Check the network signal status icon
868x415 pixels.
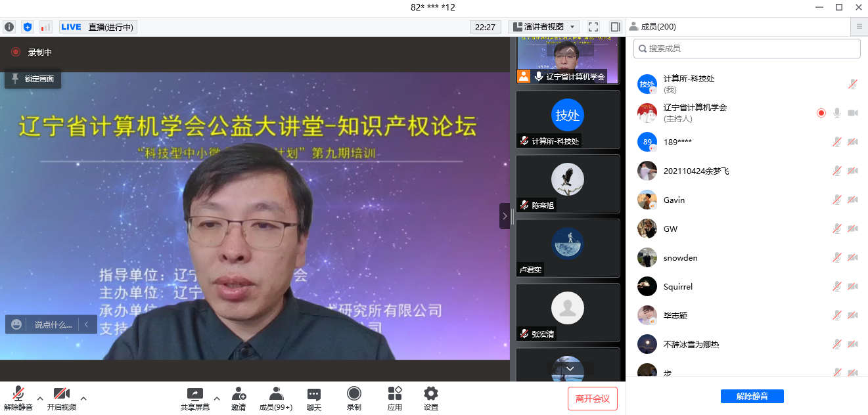45,27
